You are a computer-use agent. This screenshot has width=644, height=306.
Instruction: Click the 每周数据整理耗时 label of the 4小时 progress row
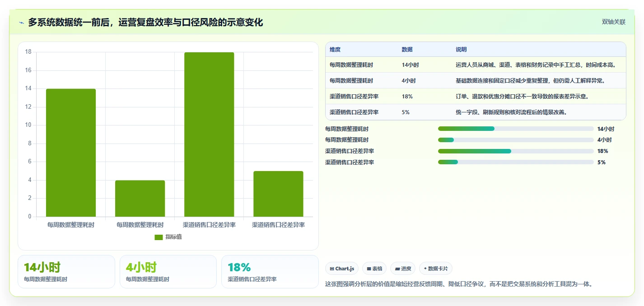click(347, 140)
